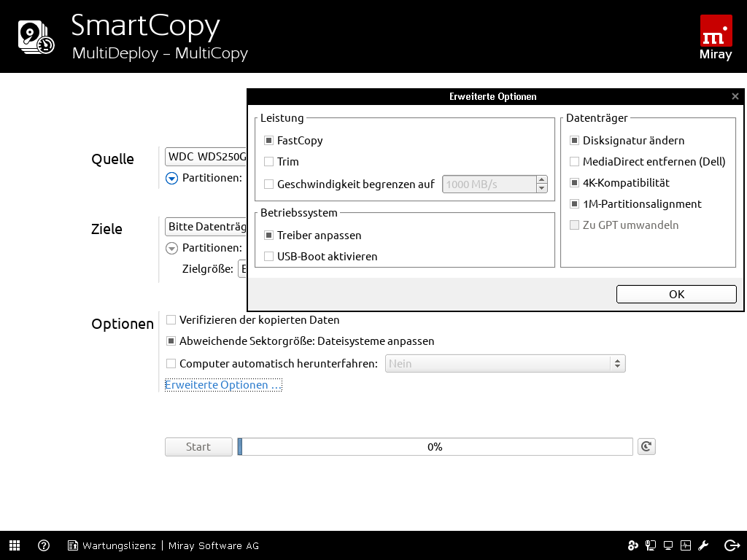The width and height of the screenshot is (747, 560).
Task: Disable the FastCopy checkbox
Action: pyautogui.click(x=269, y=141)
